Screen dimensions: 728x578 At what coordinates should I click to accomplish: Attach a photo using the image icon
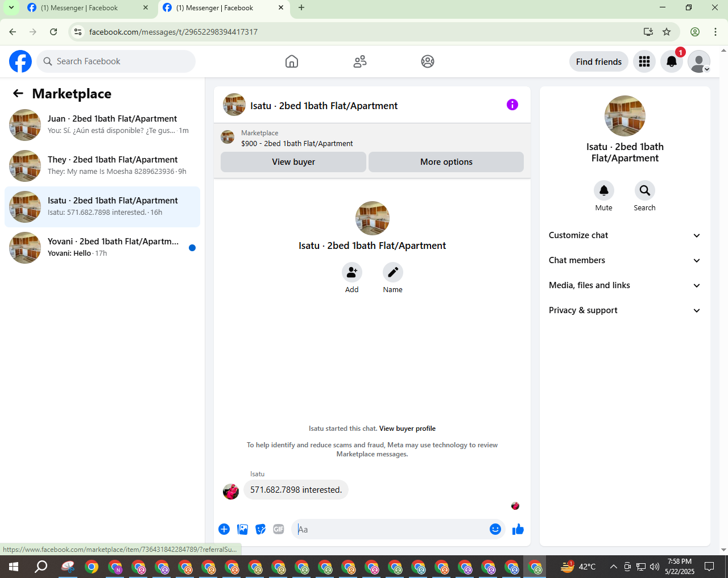[242, 529]
